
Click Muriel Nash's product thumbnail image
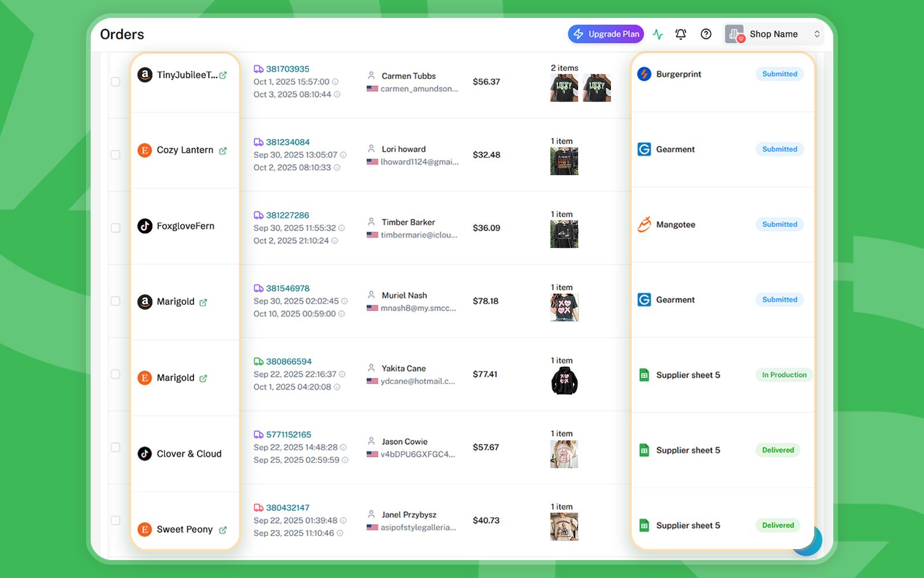[x=564, y=307]
